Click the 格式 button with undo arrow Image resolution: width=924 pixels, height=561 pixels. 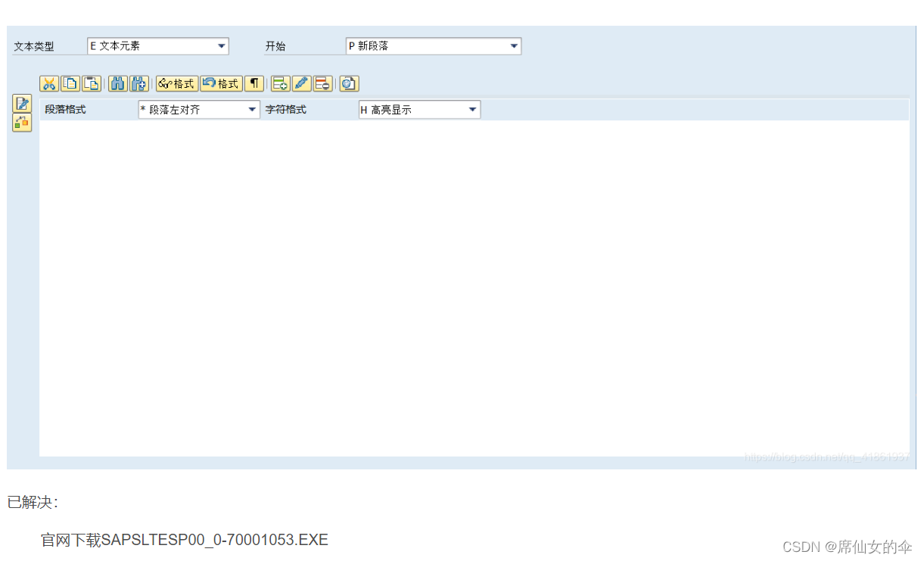point(220,83)
